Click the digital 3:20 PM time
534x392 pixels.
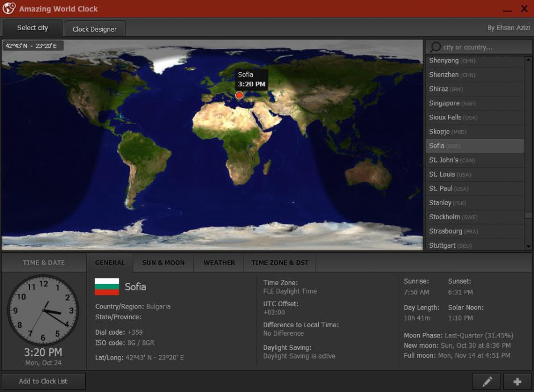pos(43,352)
